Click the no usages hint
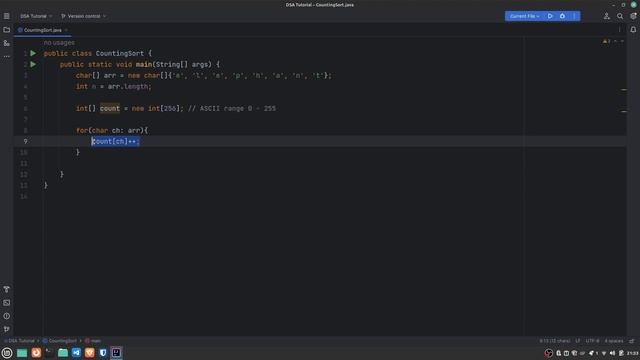This screenshot has width=640, height=360. [59, 42]
